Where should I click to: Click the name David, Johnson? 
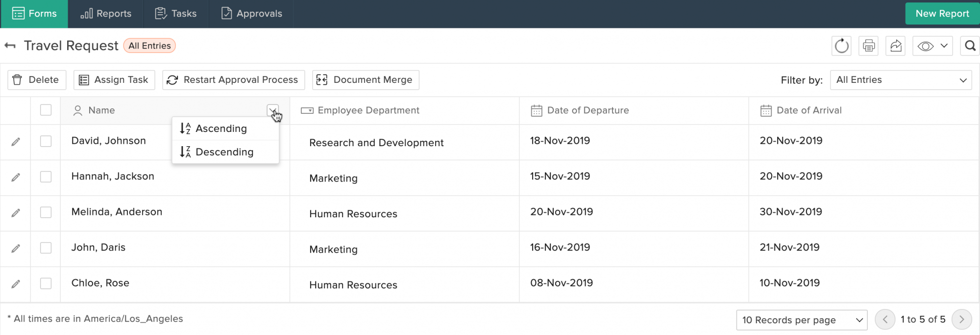pos(109,141)
